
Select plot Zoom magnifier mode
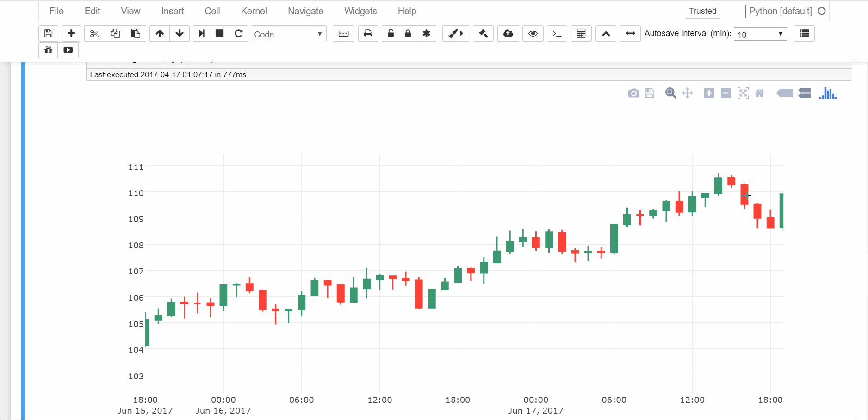tap(670, 93)
